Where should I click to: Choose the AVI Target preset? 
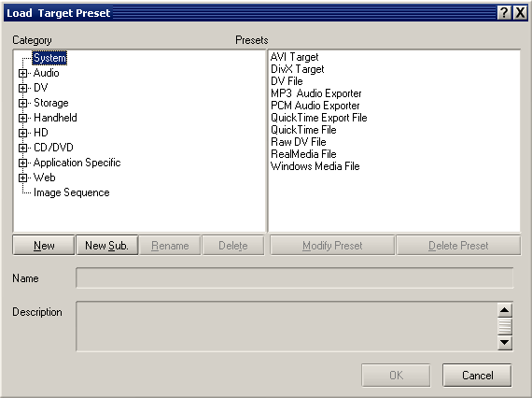click(295, 57)
